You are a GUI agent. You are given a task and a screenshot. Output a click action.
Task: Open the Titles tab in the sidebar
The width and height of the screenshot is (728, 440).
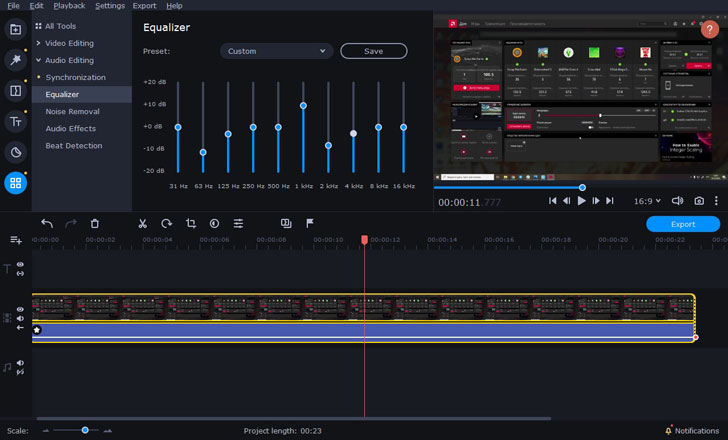point(16,121)
